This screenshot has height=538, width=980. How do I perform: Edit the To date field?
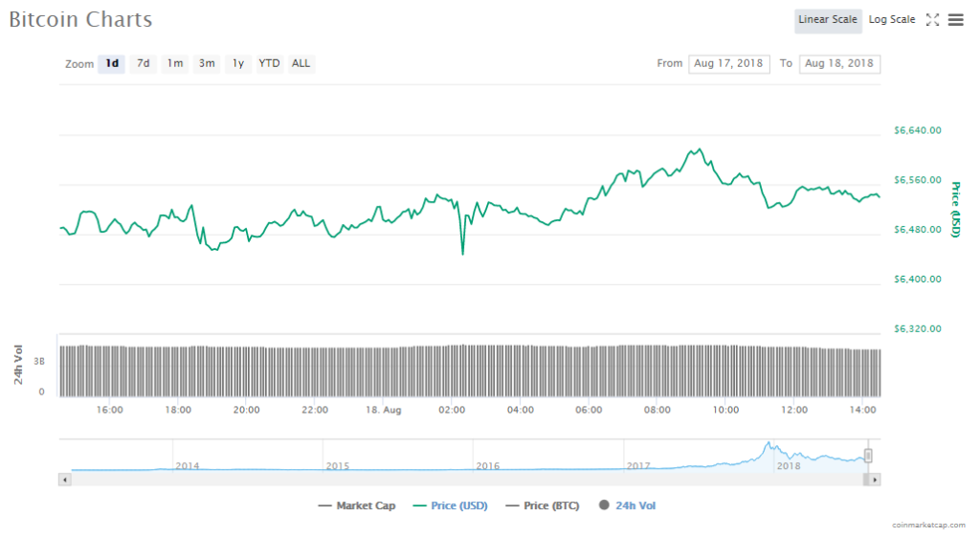click(x=839, y=64)
